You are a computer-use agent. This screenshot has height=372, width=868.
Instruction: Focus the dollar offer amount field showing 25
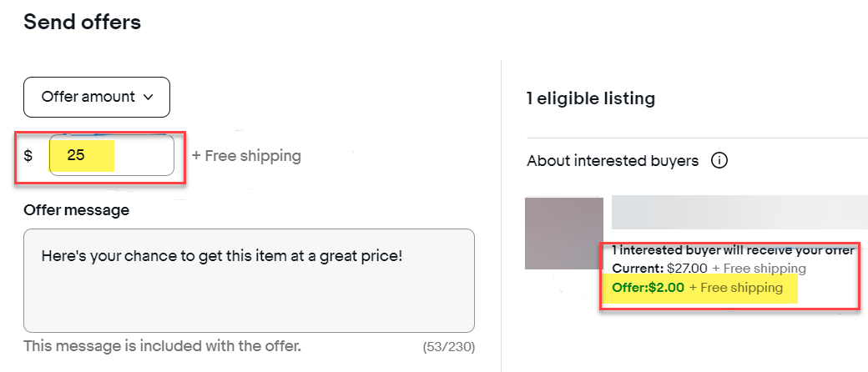[112, 155]
